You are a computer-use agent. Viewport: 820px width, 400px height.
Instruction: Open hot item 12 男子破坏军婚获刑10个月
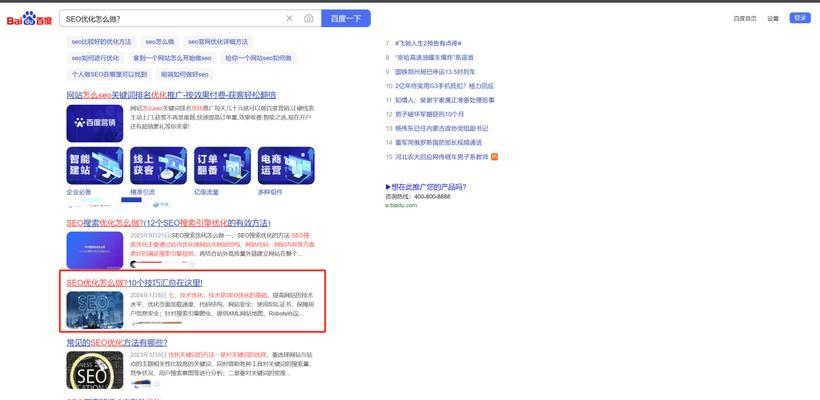429,114
